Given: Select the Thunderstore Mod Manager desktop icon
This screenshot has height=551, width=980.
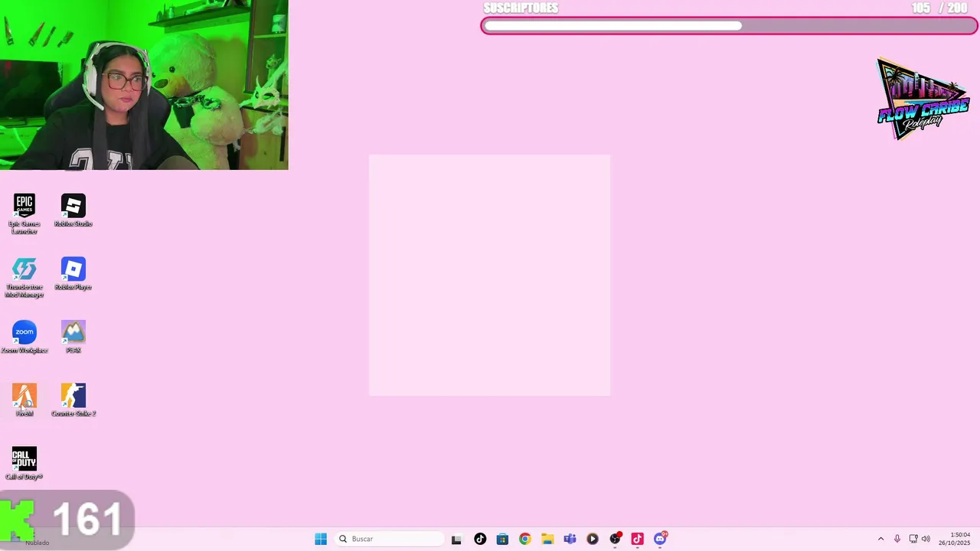Looking at the screenshot, I should (24, 277).
